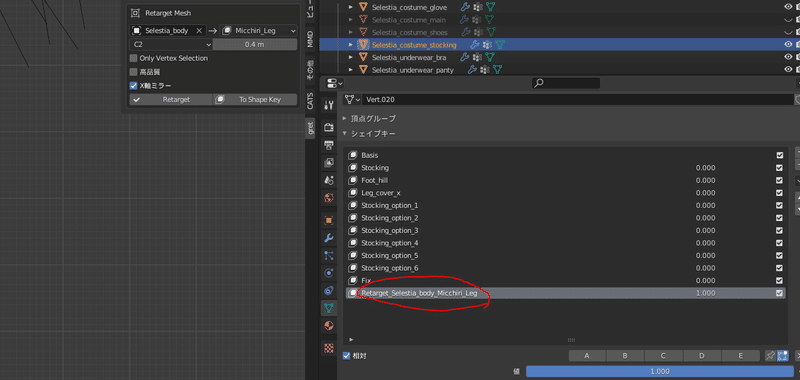
Task: Switch to the MMD sidebar tab
Action: click(310, 40)
